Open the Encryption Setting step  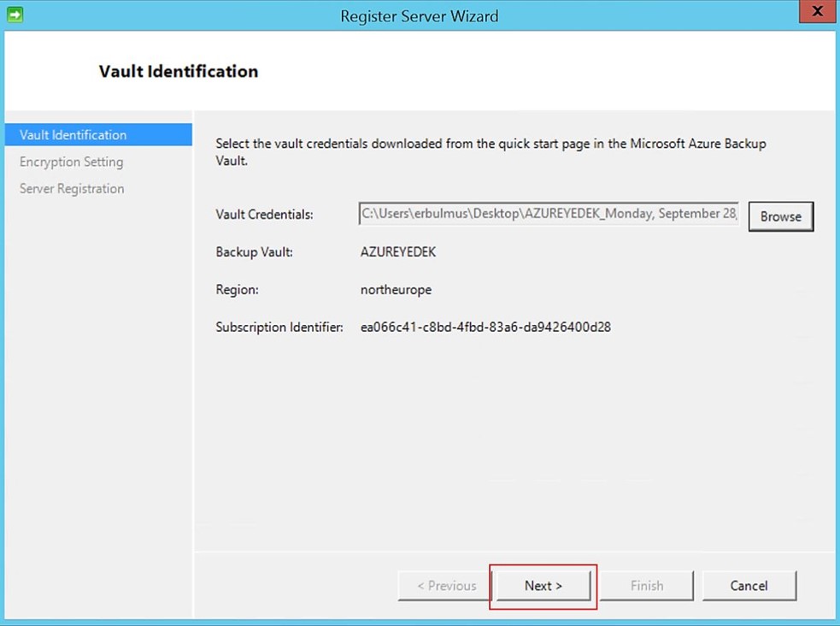click(x=71, y=162)
